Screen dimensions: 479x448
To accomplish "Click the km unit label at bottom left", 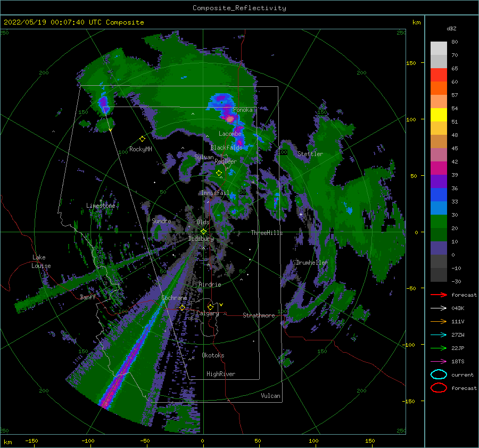I will 8,442.
